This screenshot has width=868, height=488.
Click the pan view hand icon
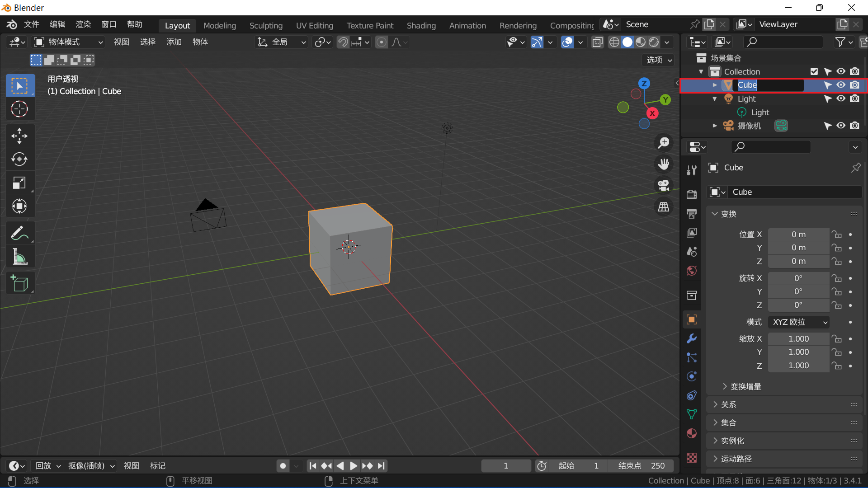tap(664, 164)
